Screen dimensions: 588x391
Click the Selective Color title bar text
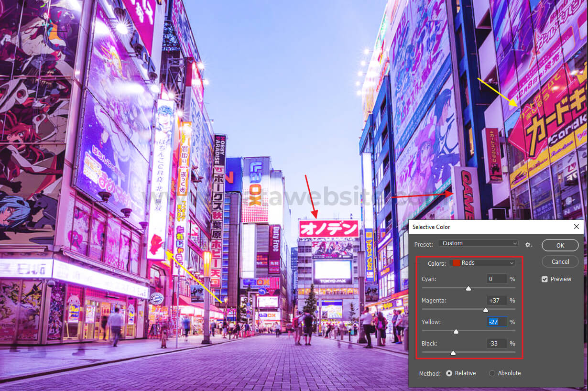coord(431,227)
